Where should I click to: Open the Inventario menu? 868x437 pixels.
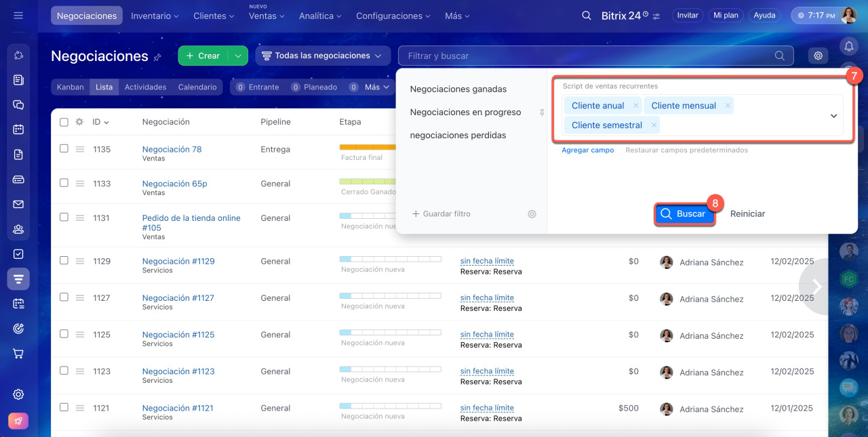point(155,16)
